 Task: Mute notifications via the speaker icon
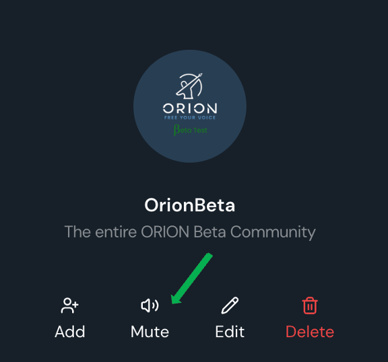(x=150, y=306)
